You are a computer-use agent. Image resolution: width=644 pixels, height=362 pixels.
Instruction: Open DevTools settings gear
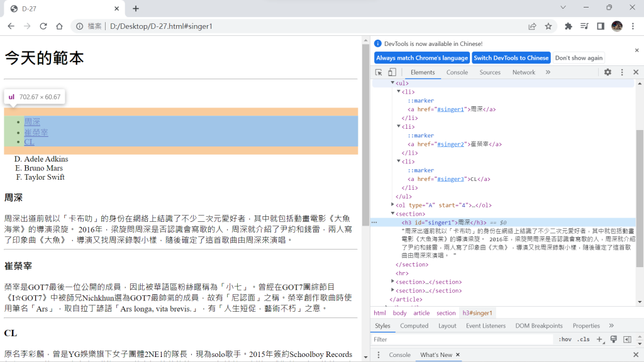pos(608,72)
